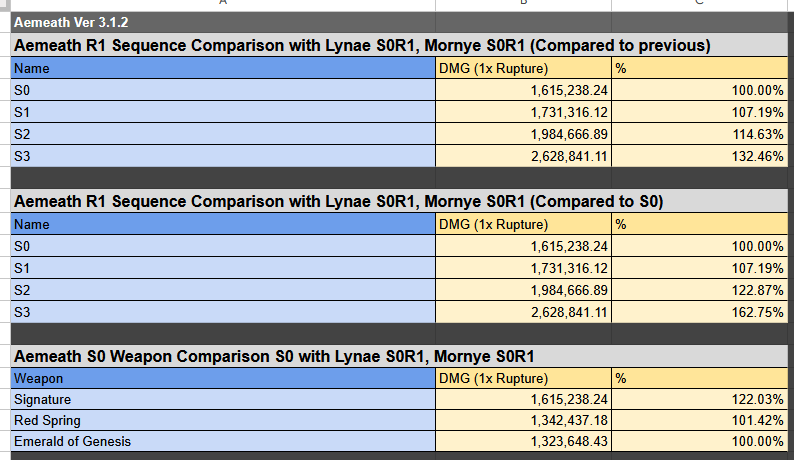794x460 pixels.
Task: Click the 'Compared to S0' section heading
Action: point(399,202)
